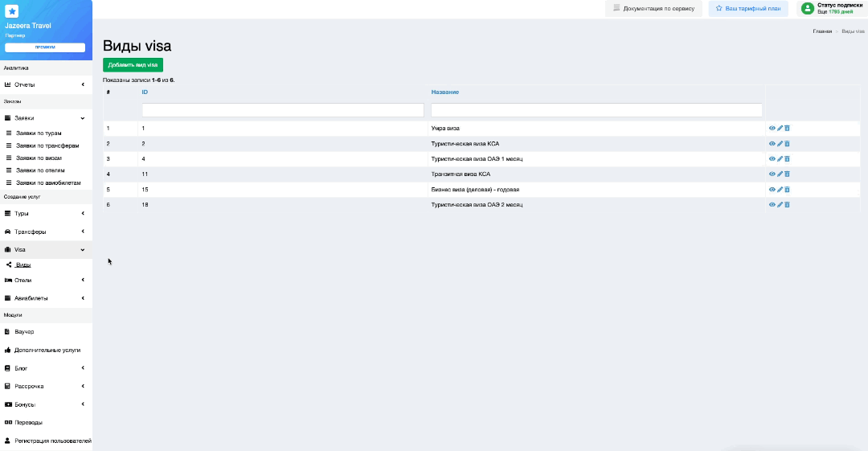The image size is (868, 451).
Task: Click the Добавить вид visa button
Action: point(133,65)
